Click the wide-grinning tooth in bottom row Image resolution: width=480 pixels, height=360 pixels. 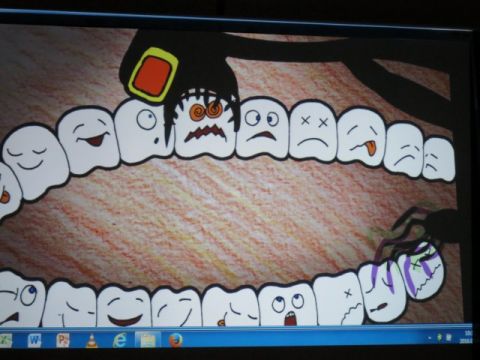(124, 306)
